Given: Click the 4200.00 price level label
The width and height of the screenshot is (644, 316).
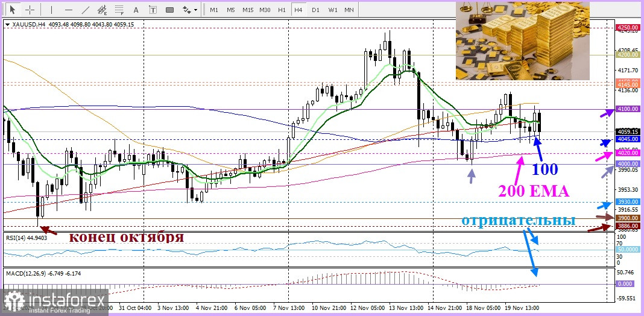Looking at the screenshot, I should 628,55.
